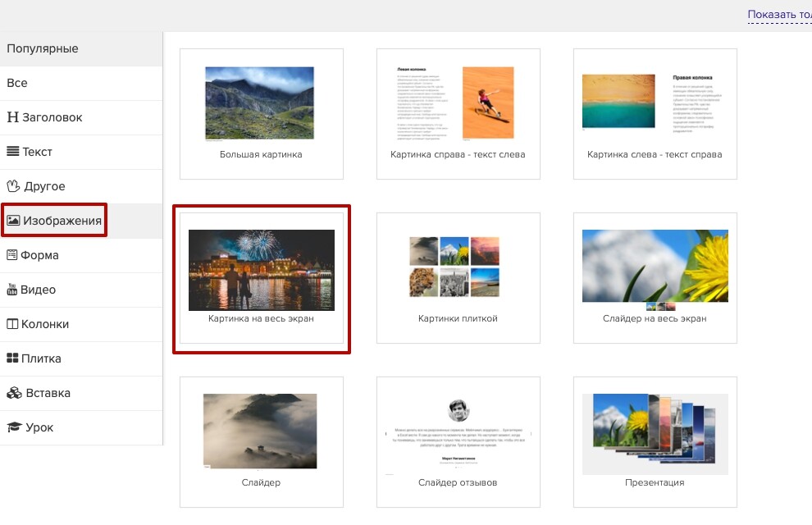
Task: Click the tile grid icon beside Плитка
Action: 12,358
